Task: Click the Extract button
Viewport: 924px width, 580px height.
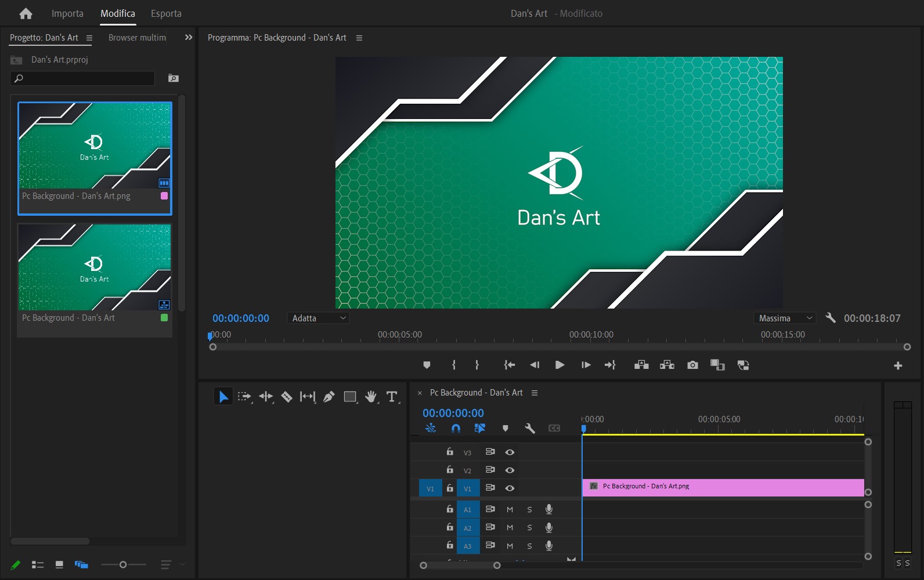Action: click(x=667, y=365)
